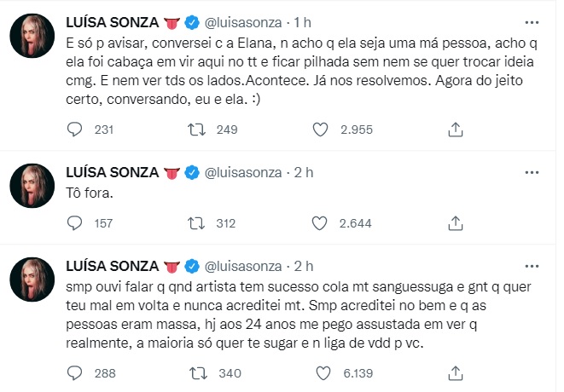564x392 pixels.
Task: Like the tweet about Elana
Action: [x=320, y=129]
